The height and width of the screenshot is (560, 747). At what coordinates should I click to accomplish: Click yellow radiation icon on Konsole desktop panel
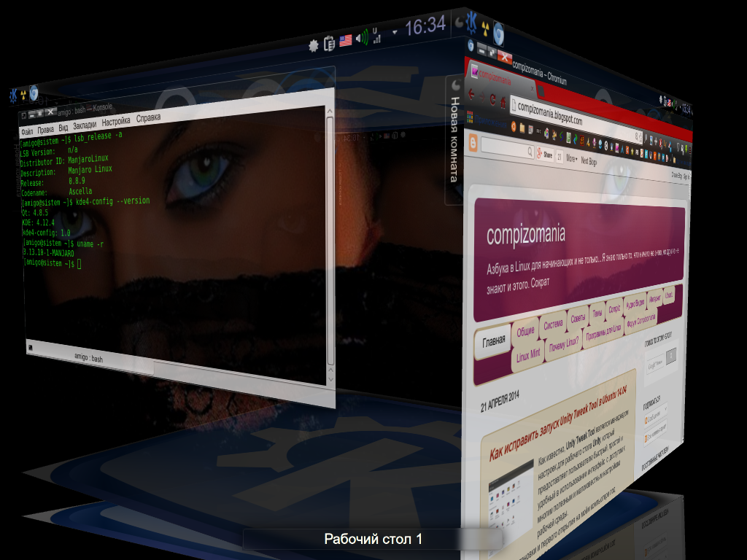click(23, 94)
